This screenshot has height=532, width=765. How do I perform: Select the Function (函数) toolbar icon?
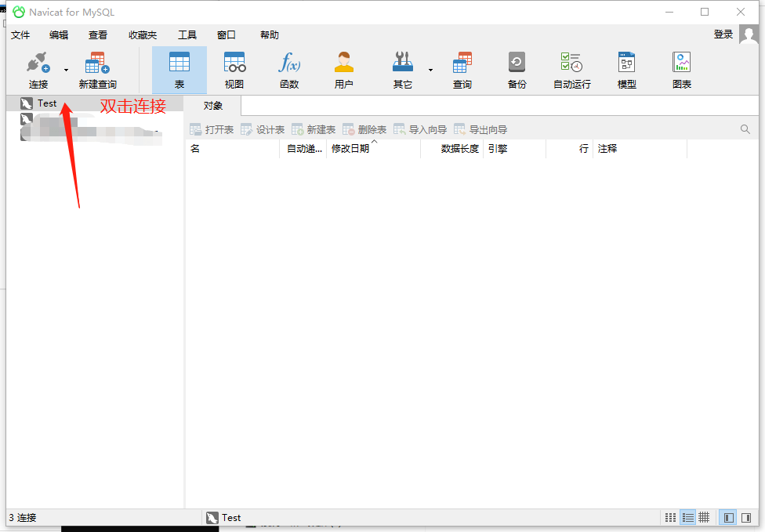click(289, 63)
